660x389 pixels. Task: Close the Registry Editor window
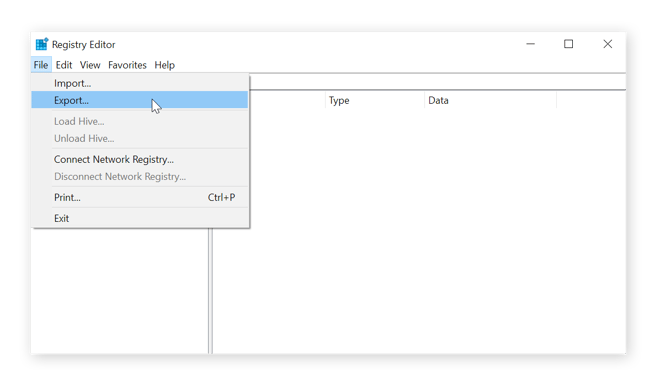607,44
